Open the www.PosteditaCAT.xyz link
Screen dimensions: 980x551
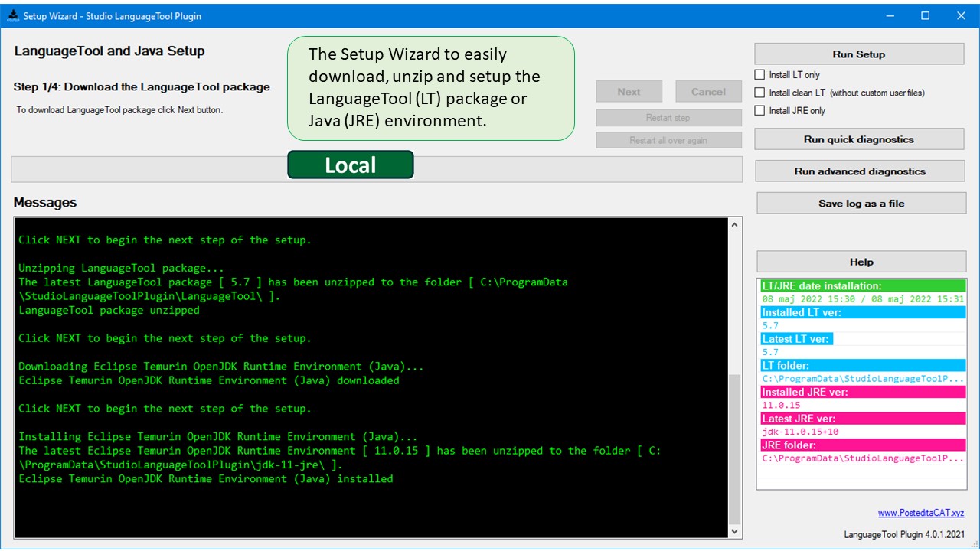pyautogui.click(x=920, y=513)
